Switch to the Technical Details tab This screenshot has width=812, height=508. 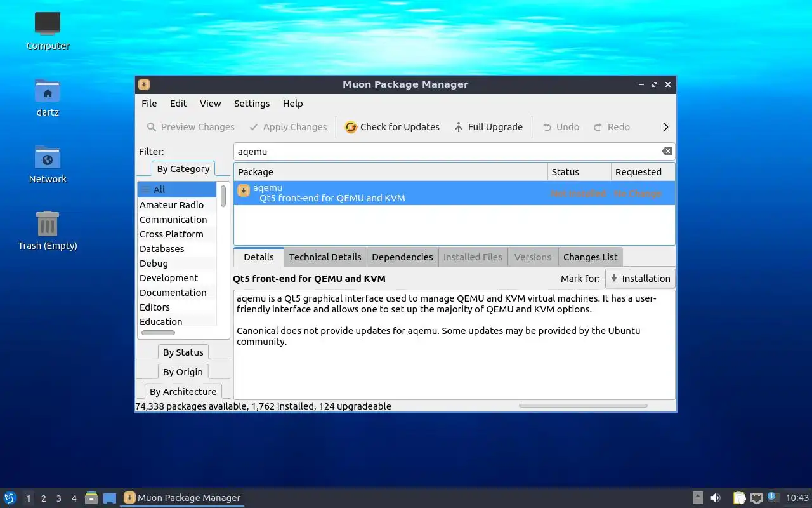(325, 257)
